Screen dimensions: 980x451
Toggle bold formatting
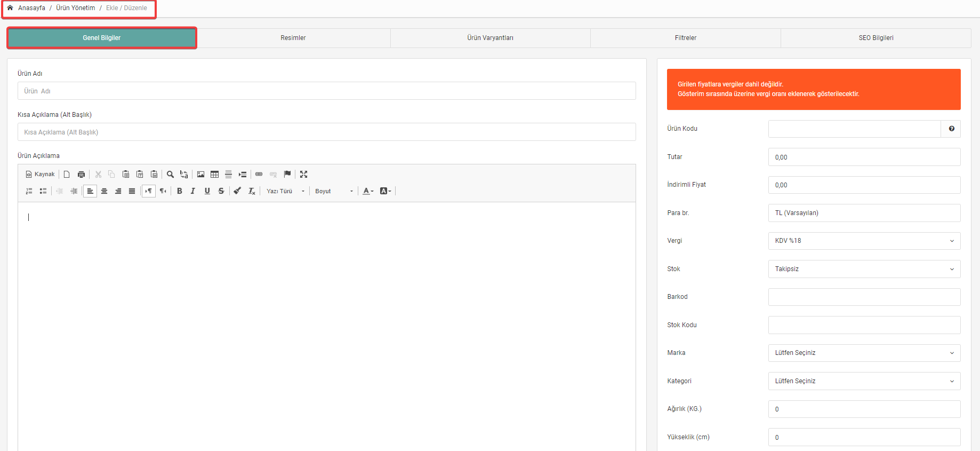180,191
